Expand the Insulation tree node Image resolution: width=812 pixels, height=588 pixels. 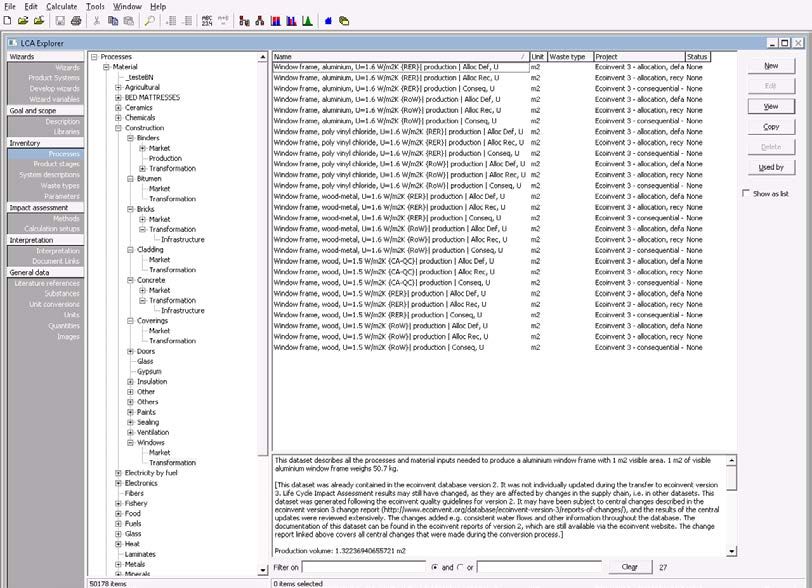click(130, 381)
